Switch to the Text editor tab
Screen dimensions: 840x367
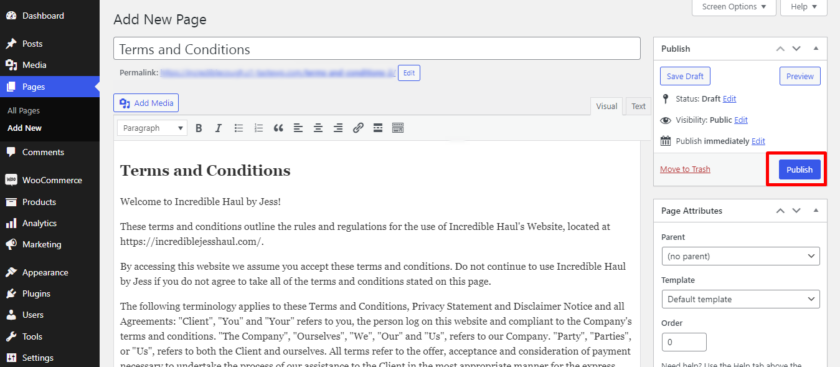point(638,106)
